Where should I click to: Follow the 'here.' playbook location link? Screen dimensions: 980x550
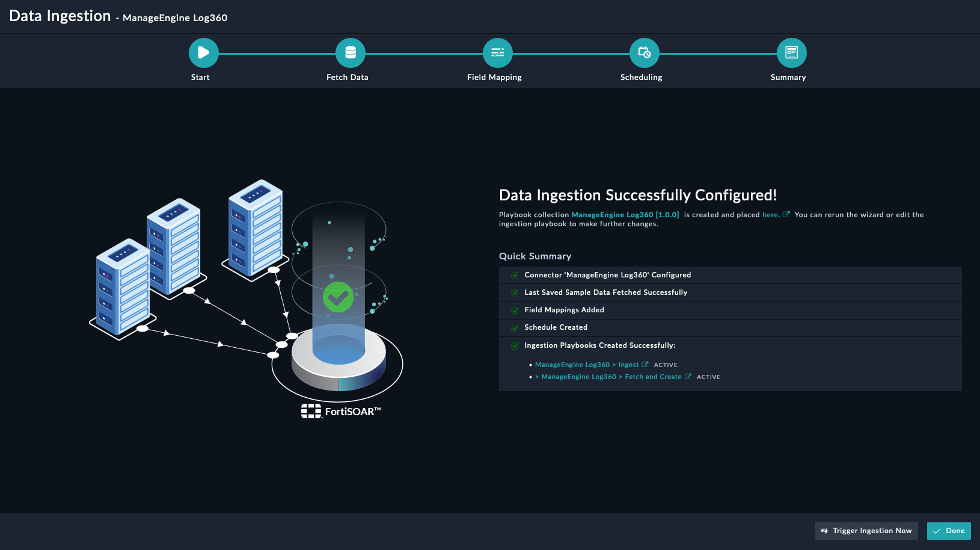tap(770, 215)
